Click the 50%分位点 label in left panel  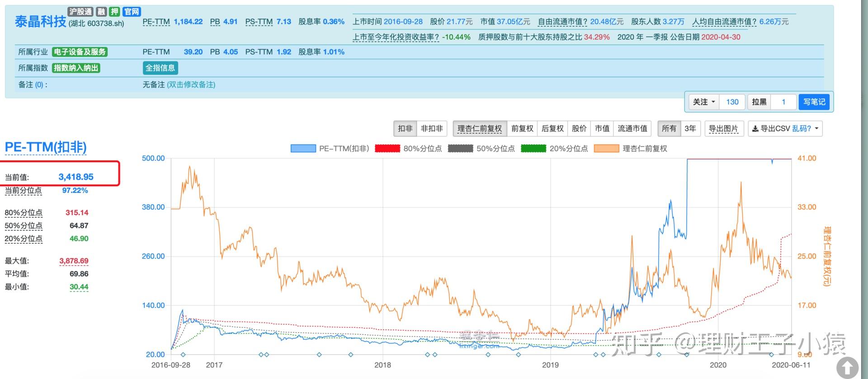[x=24, y=226]
